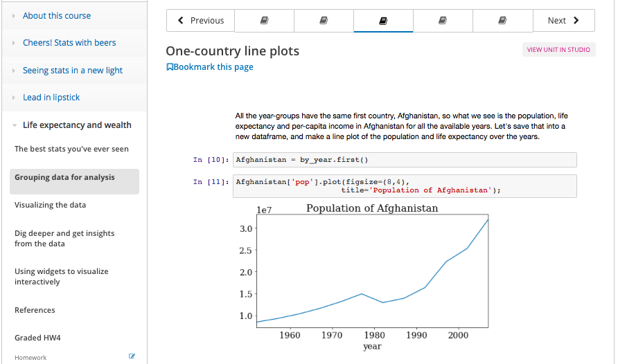
Task: Expand the Cheers! Stats with beers section
Action: coord(69,43)
